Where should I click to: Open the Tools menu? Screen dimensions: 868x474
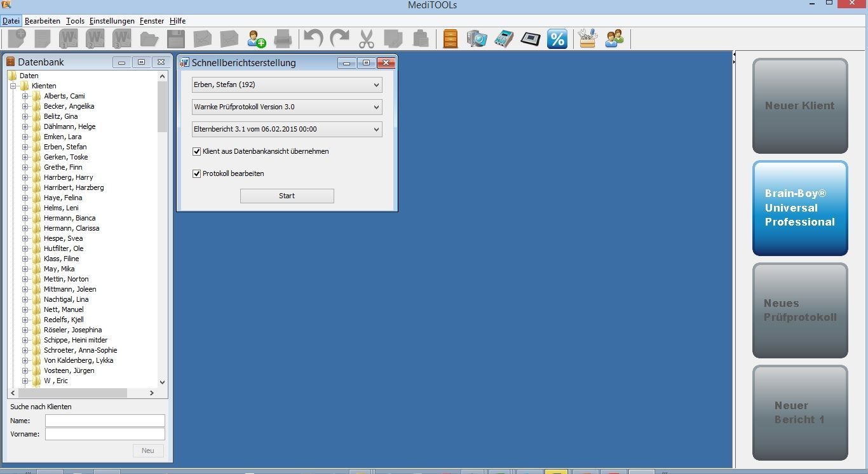75,21
